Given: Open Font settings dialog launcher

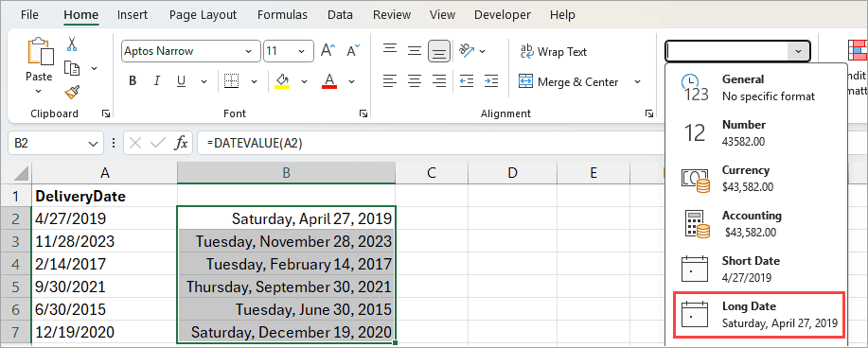Looking at the screenshot, I should (363, 113).
